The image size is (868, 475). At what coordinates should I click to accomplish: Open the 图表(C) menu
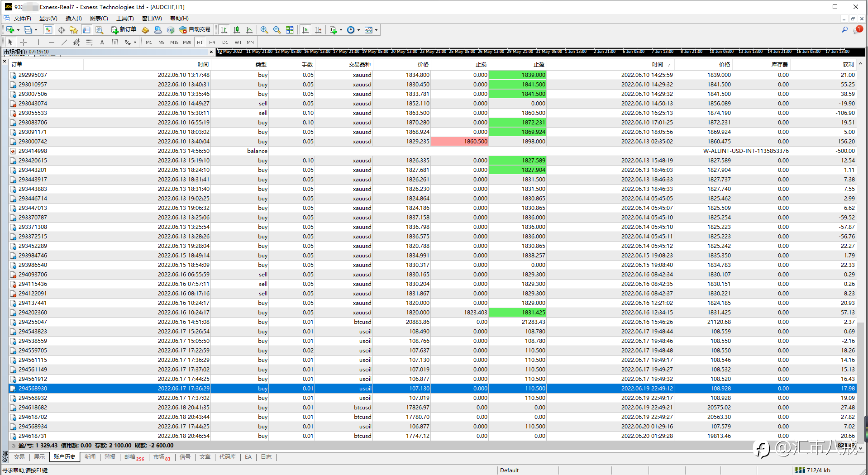pos(99,19)
